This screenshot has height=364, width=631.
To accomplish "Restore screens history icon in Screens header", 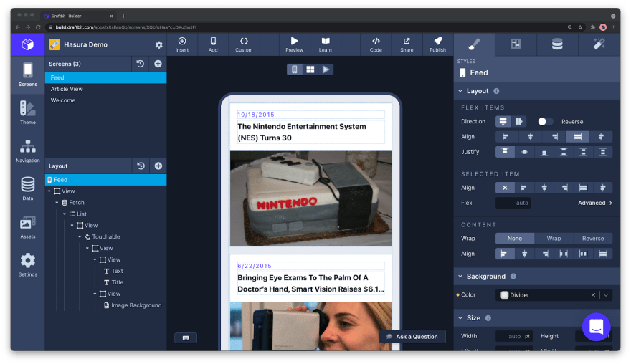I will [140, 64].
